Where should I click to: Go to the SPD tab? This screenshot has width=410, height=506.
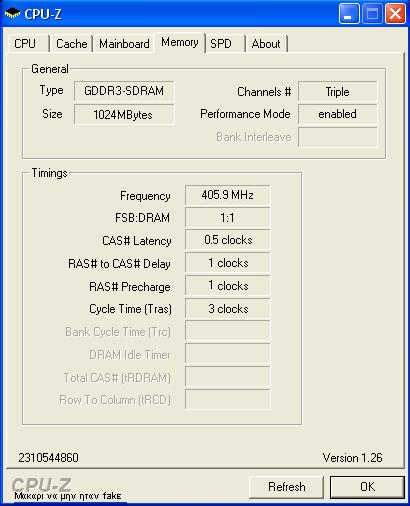[225, 44]
